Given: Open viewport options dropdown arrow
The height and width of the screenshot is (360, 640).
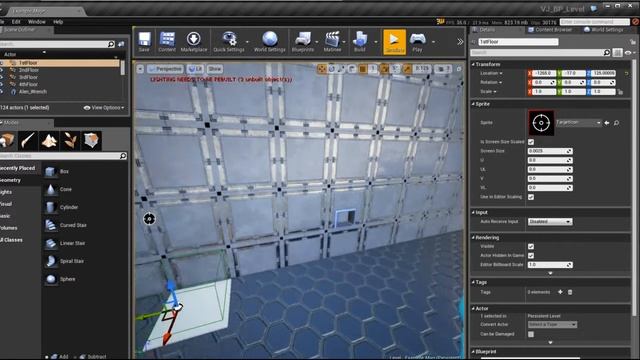Looking at the screenshot, I should click(x=140, y=69).
